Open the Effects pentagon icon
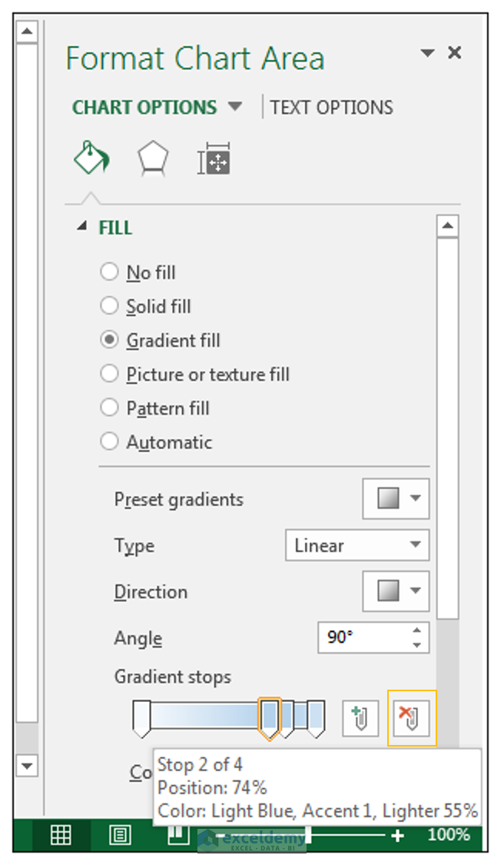 153,159
